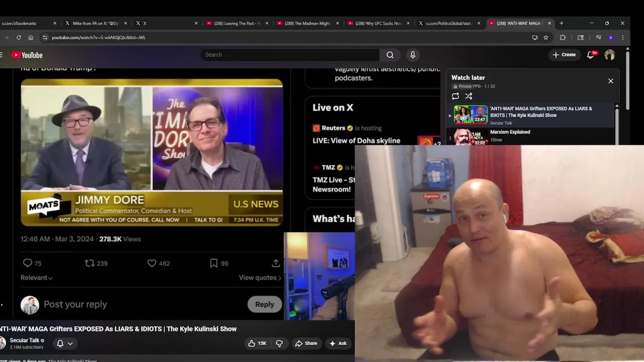Toggle shuffle playlist in Watch later
644x362 pixels.
[469, 96]
